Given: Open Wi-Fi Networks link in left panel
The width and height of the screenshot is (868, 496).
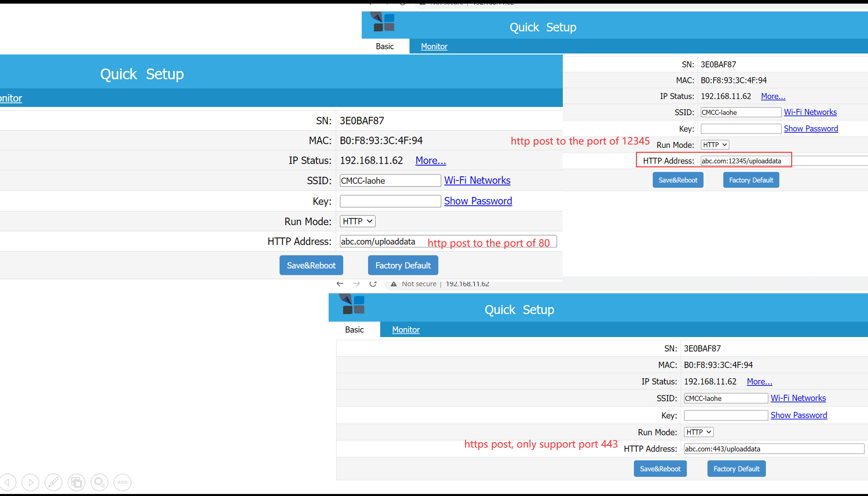Looking at the screenshot, I should click(477, 180).
